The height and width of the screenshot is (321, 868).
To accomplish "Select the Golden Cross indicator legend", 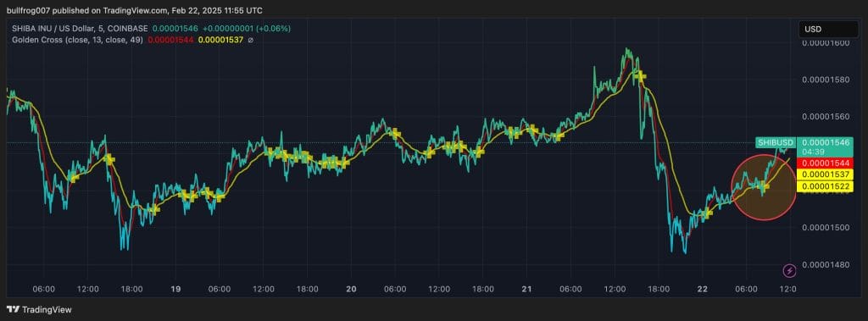I will [x=77, y=40].
